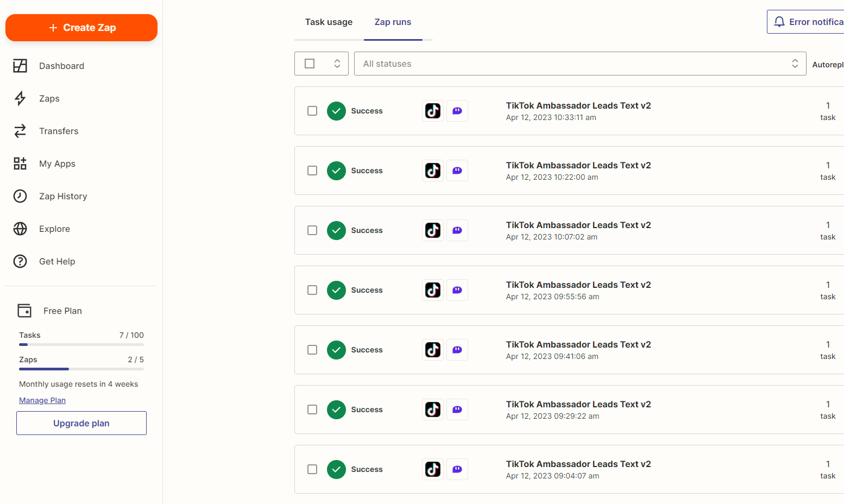Screen dimensions: 844x504
Task: Click purple chat app icon on 09:29:22 am run
Action: (x=457, y=409)
